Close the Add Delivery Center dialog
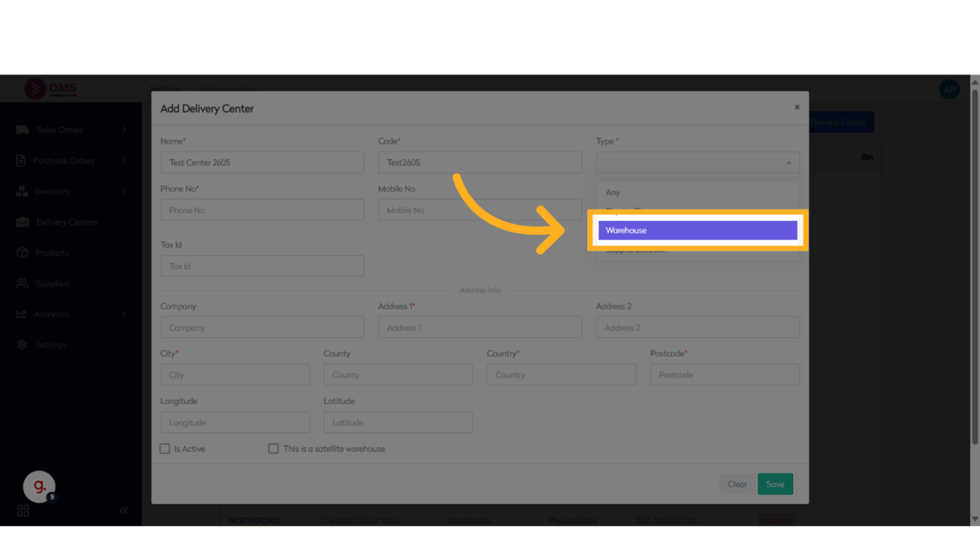Viewport: 980px width, 551px height. (797, 107)
